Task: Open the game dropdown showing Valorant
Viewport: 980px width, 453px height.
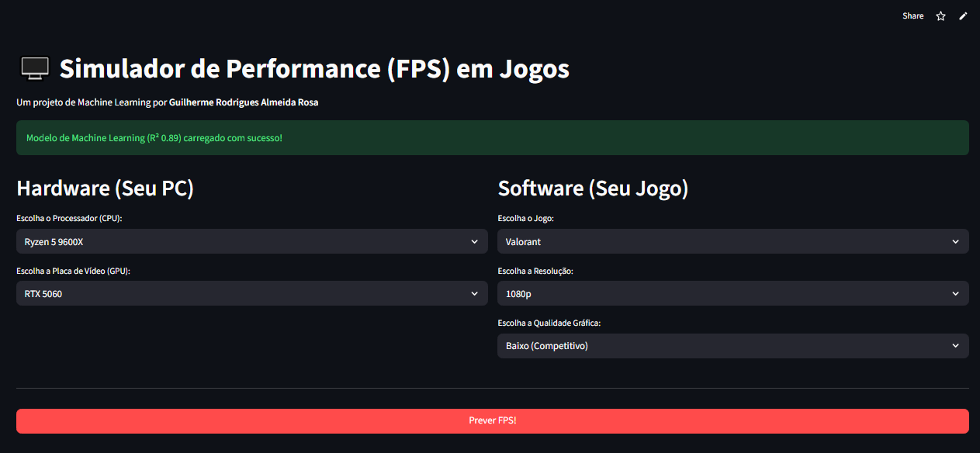Action: 732,241
